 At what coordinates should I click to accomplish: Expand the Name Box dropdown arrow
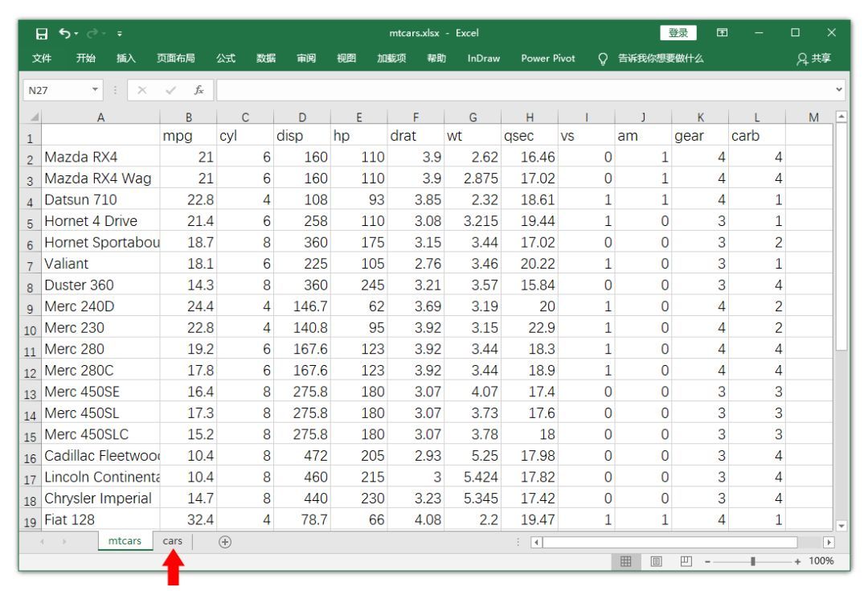(x=95, y=89)
